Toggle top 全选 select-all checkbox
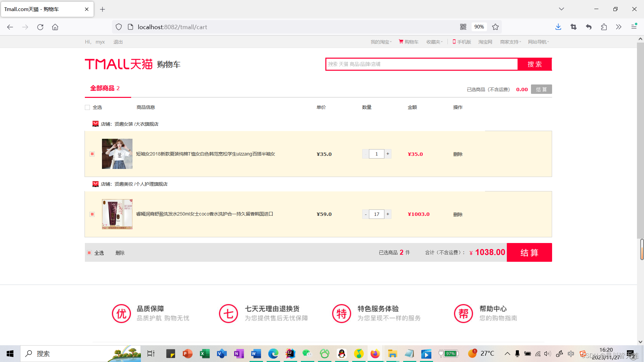The image size is (644, 362). tap(87, 107)
